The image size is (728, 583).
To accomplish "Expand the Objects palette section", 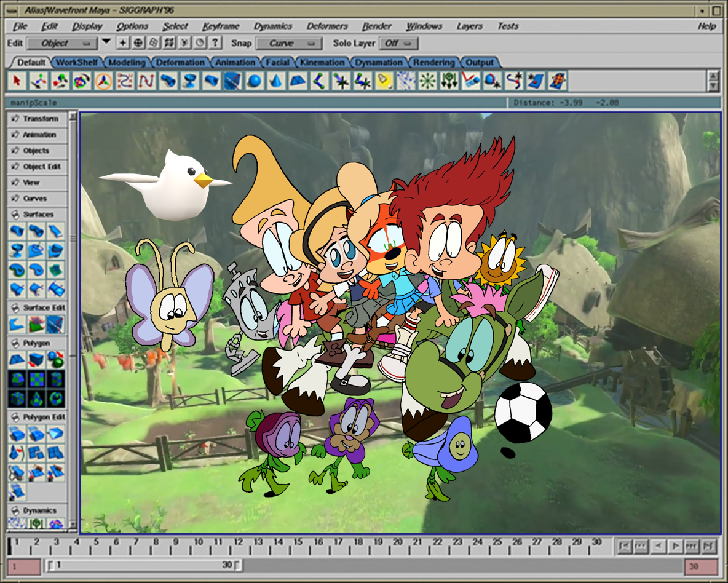I will pyautogui.click(x=37, y=151).
